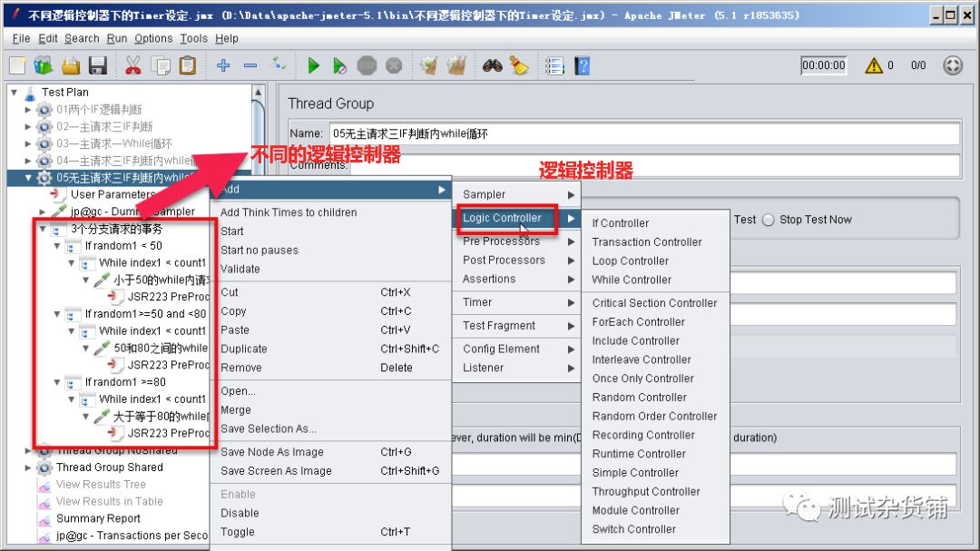
Task: Click the remote engines status icon
Action: point(953,65)
